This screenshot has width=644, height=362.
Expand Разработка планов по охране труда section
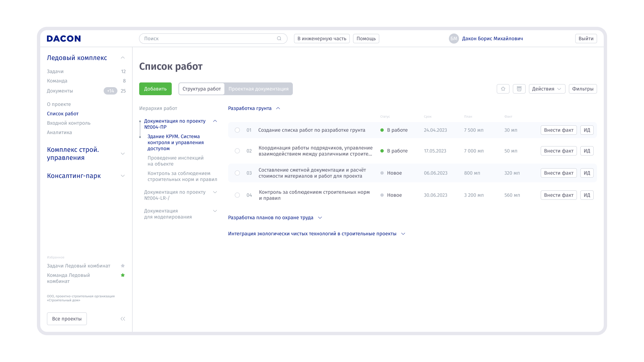click(x=320, y=218)
